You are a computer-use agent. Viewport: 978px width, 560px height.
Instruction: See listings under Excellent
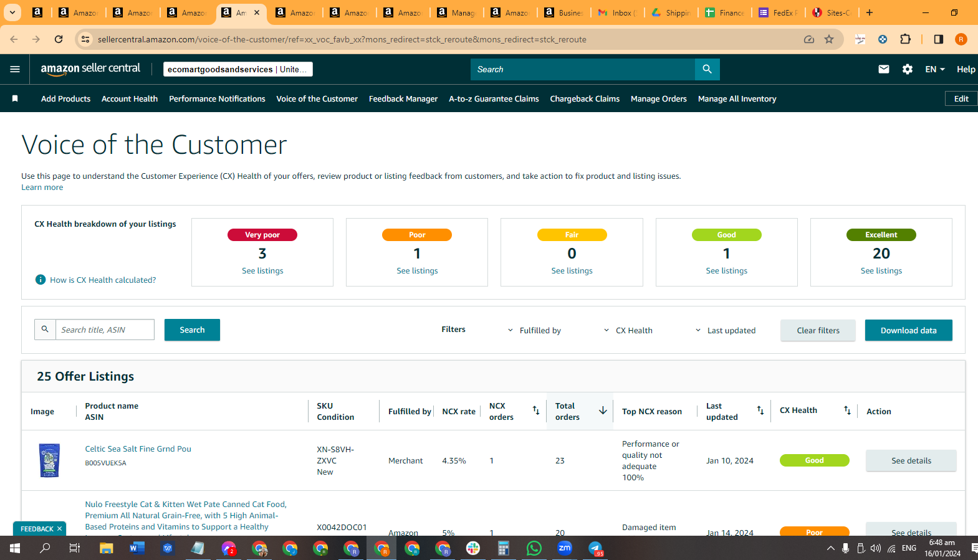(881, 270)
